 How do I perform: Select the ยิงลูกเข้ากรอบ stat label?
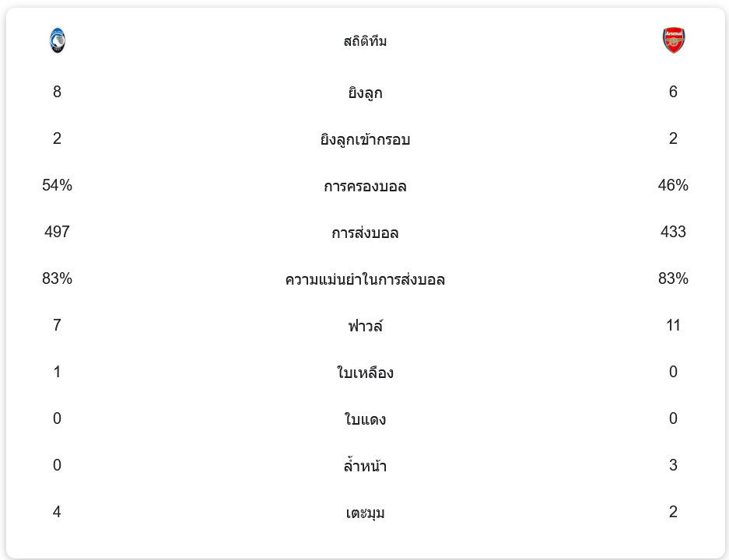(365, 140)
